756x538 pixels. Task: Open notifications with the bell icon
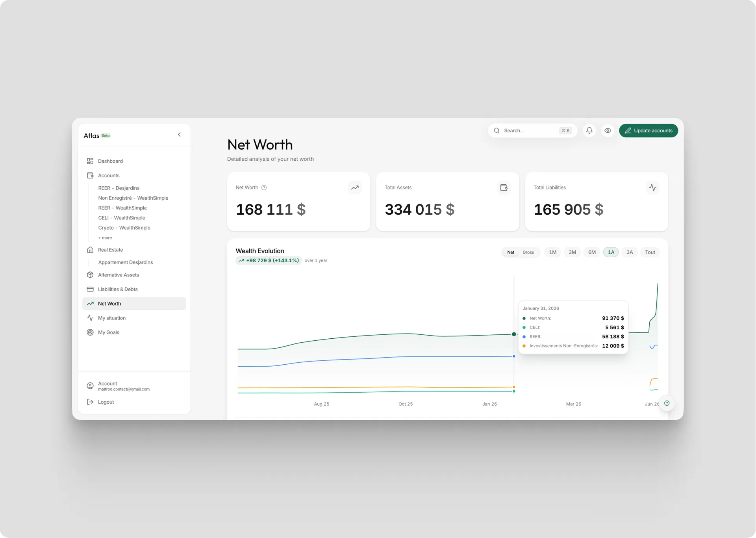(589, 130)
